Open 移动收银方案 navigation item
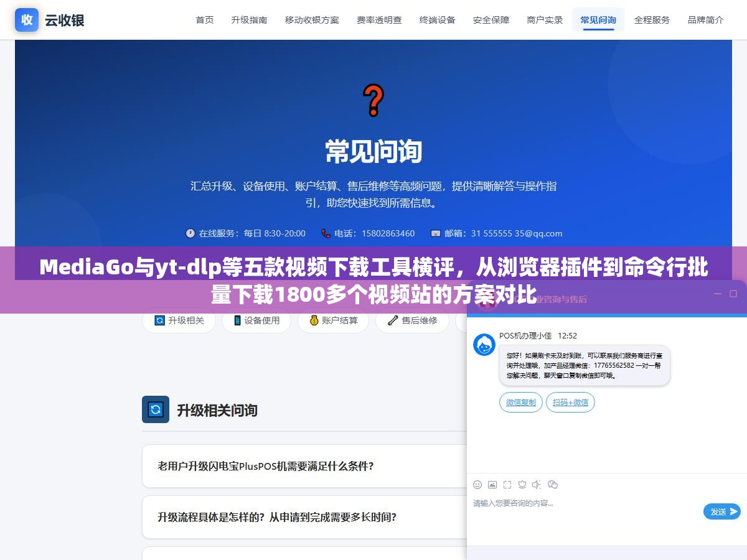 312,20
